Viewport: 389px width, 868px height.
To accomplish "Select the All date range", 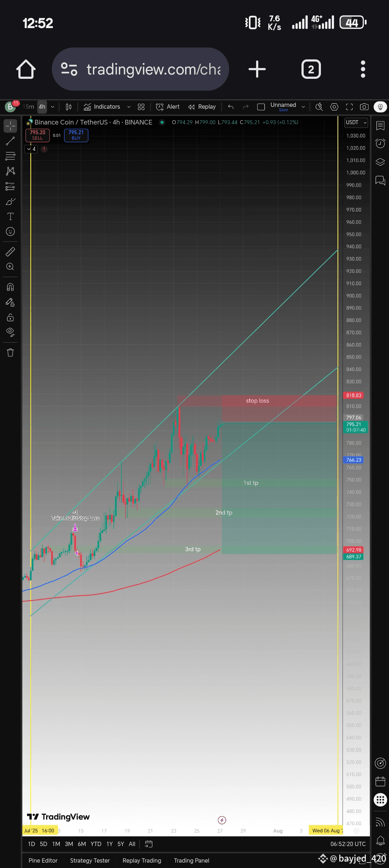I will (x=132, y=844).
